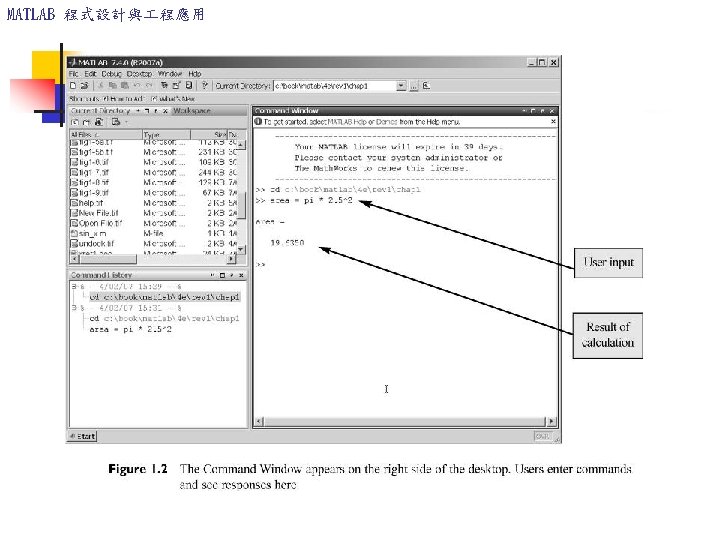The height and width of the screenshot is (540, 720).
Task: Sort files by the All Files column header
Action: [x=106, y=135]
